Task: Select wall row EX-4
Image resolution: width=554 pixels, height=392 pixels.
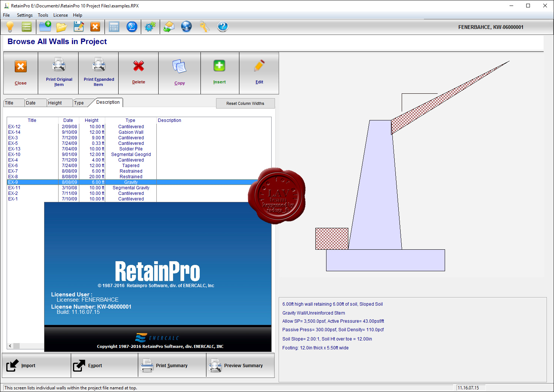Action: click(x=139, y=160)
